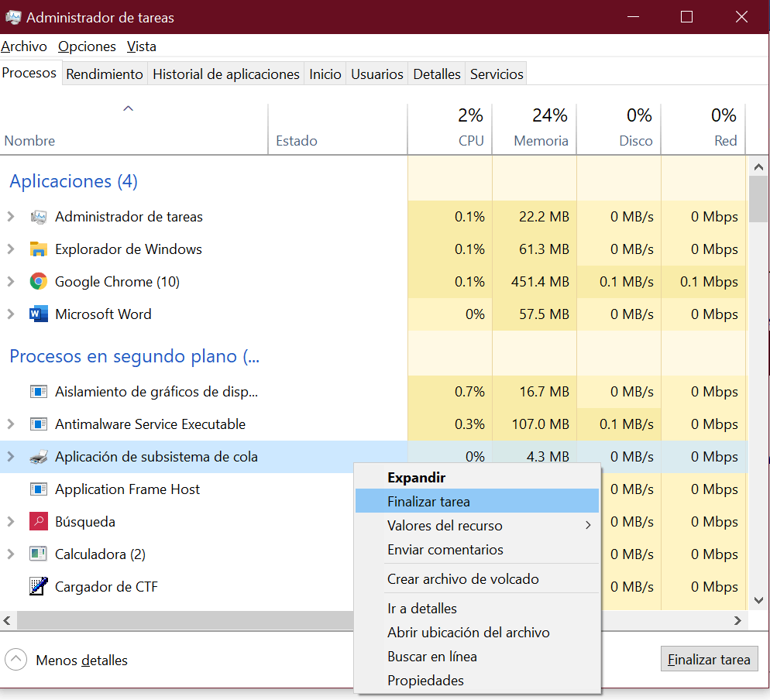Click the vertical scrollbar thumb

click(x=758, y=199)
